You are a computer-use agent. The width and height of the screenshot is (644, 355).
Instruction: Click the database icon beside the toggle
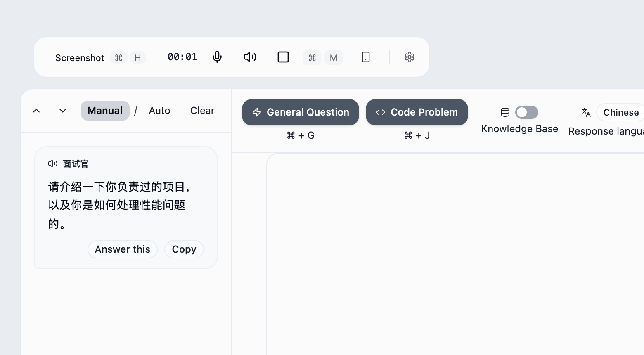[x=505, y=112]
